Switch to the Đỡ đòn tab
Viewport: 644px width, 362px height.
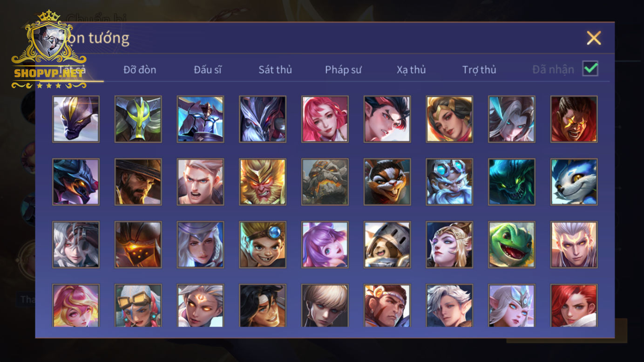(140, 70)
